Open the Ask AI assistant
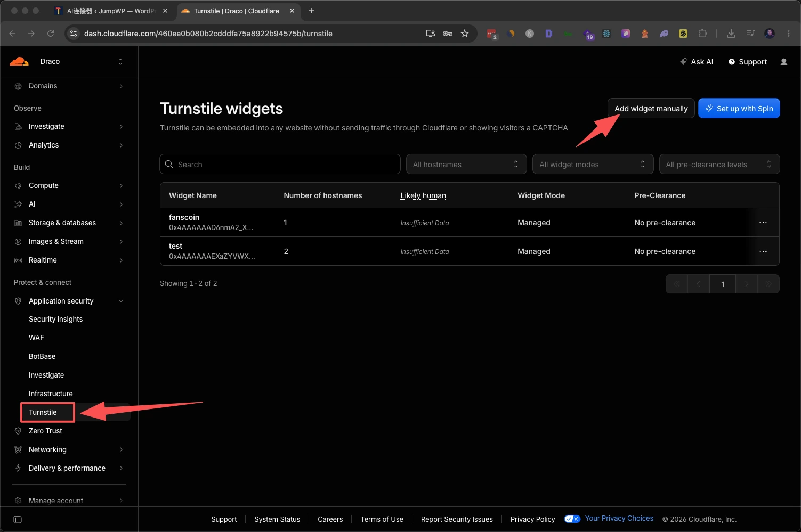The height and width of the screenshot is (532, 801). tap(697, 62)
